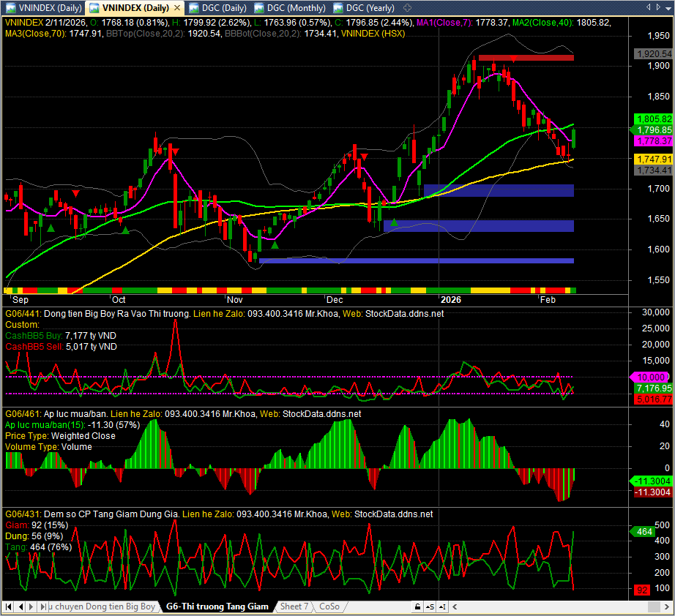
Task: Click the 'CashBB5 Sell:' legend label
Action: 34,347
